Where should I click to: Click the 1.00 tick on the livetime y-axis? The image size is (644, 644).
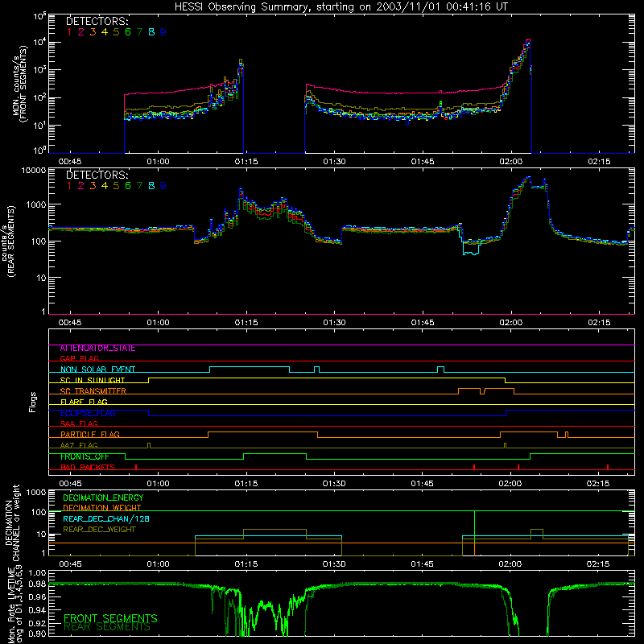pyautogui.click(x=36, y=572)
